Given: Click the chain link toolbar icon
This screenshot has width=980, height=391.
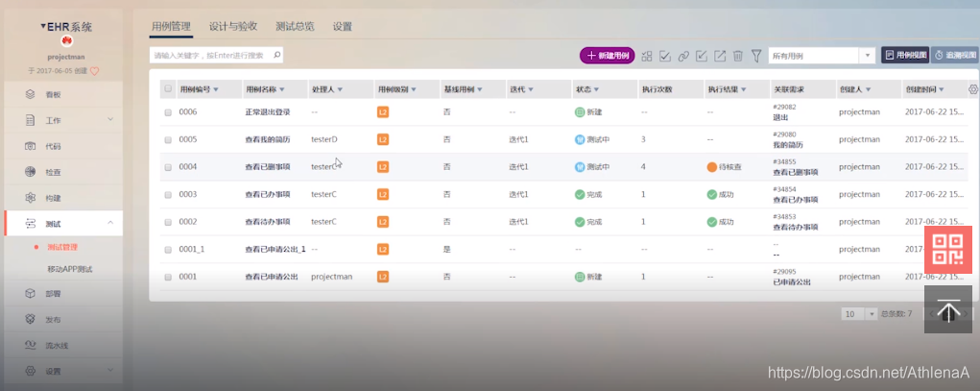Looking at the screenshot, I should click(683, 56).
